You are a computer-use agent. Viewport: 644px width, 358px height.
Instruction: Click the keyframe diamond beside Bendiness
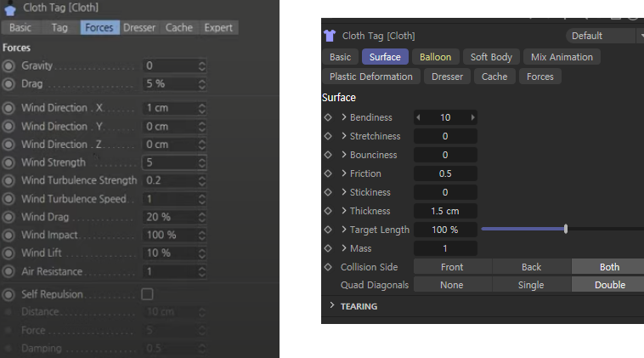(328, 117)
